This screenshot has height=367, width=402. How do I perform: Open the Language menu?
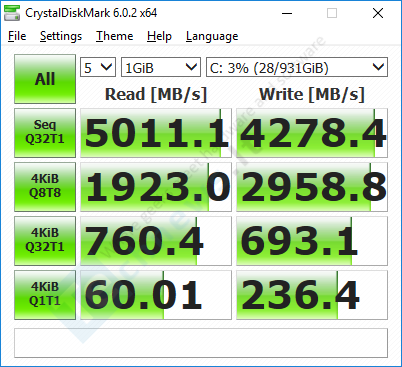[212, 36]
